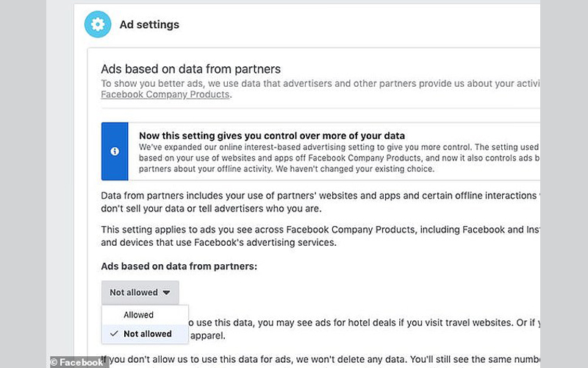Click the Ad settings gear icon
Viewport: 588px width, 368px height.
pos(98,24)
